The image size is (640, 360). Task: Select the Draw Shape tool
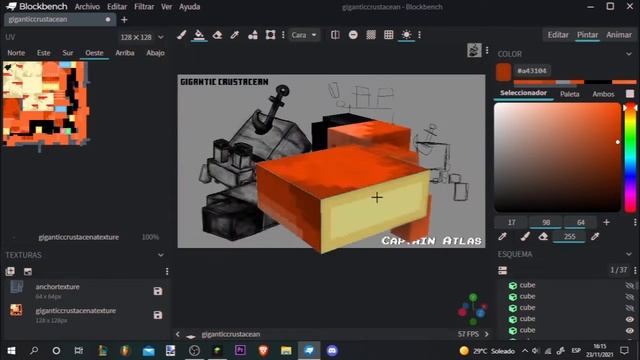coord(253,35)
